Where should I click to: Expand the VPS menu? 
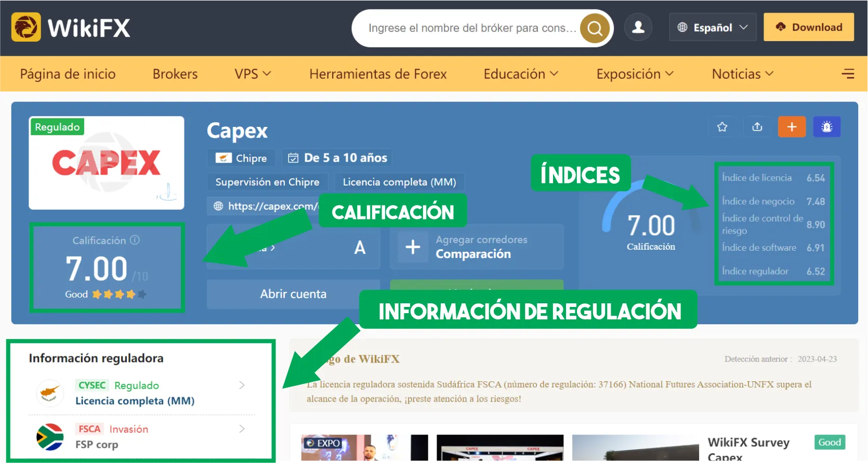click(x=253, y=74)
